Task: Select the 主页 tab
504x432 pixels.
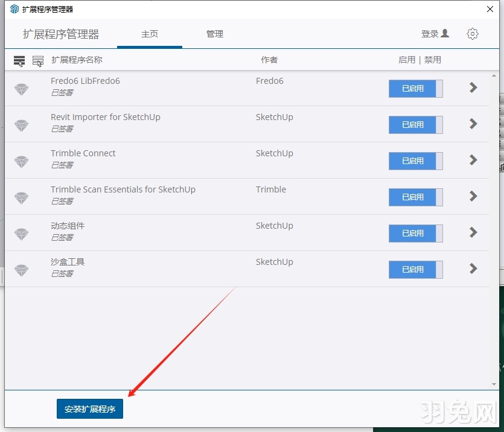Action: pos(150,34)
